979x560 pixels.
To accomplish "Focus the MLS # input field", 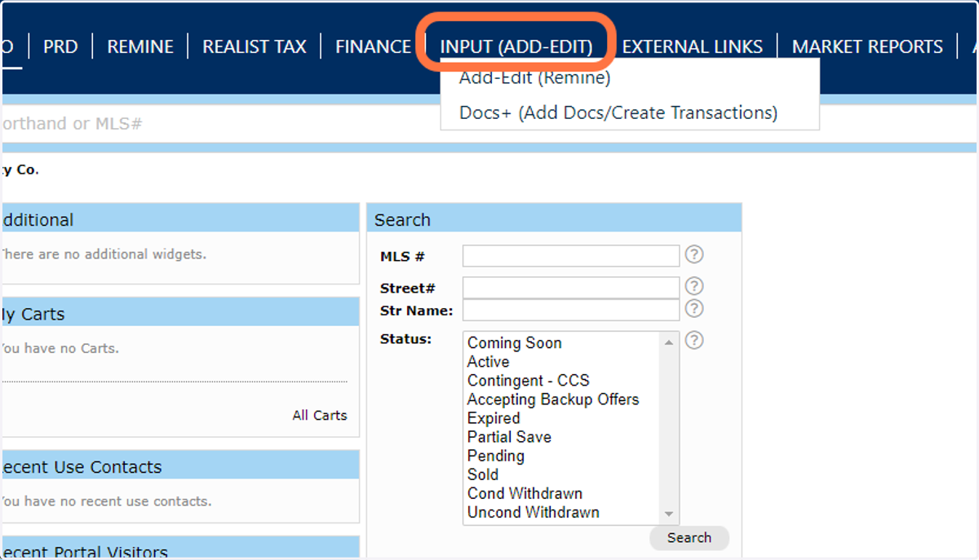I will click(x=571, y=256).
